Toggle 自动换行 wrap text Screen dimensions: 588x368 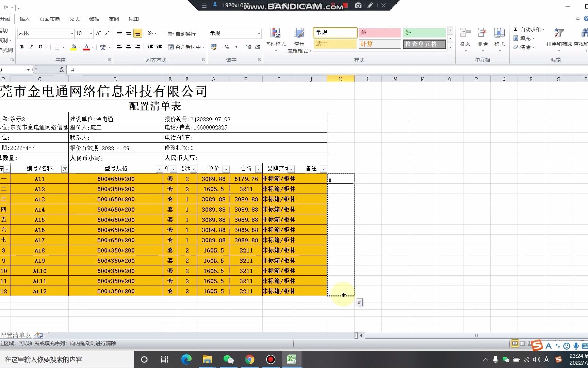182,34
